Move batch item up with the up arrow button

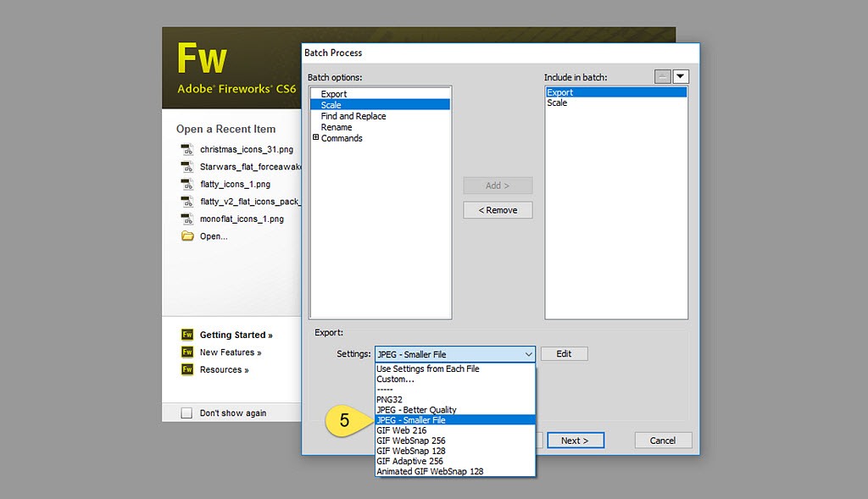pyautogui.click(x=663, y=76)
